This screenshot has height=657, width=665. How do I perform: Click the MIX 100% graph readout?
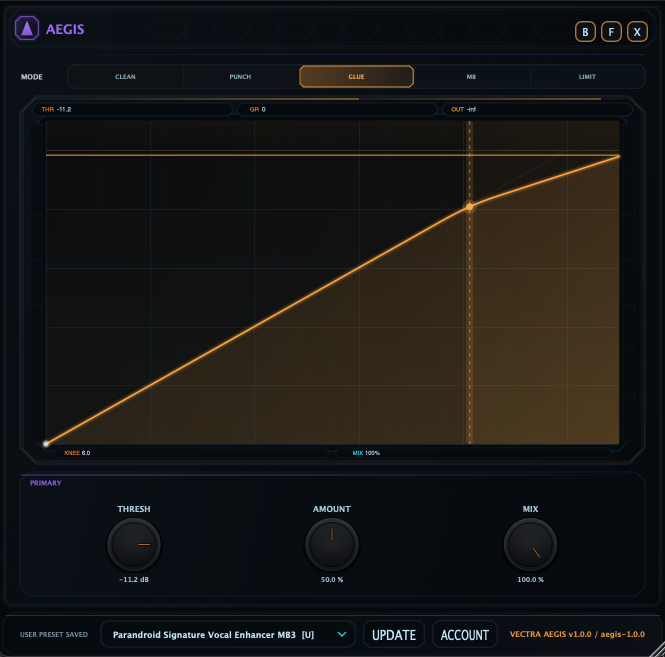coord(474,453)
